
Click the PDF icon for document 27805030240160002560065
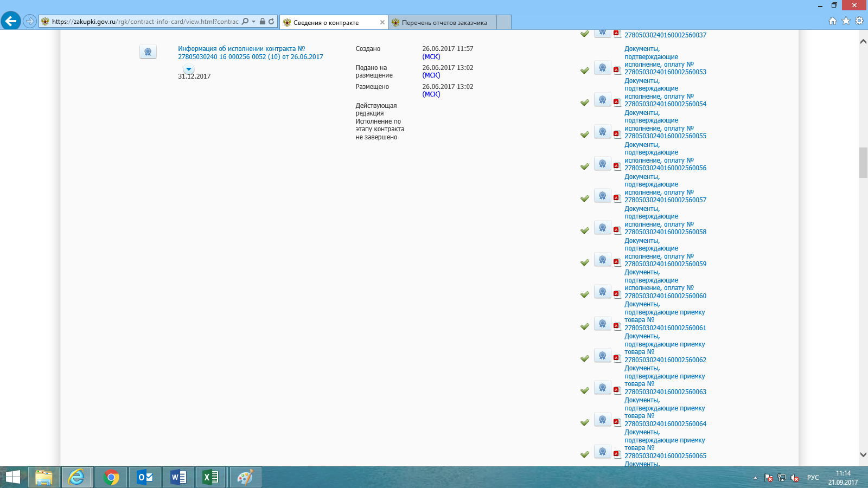[x=617, y=454]
